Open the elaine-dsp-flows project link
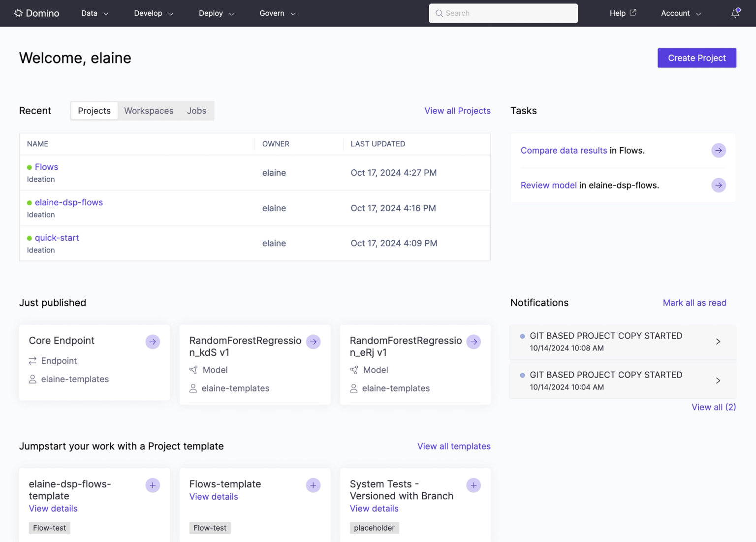This screenshot has height=542, width=756. pos(69,202)
